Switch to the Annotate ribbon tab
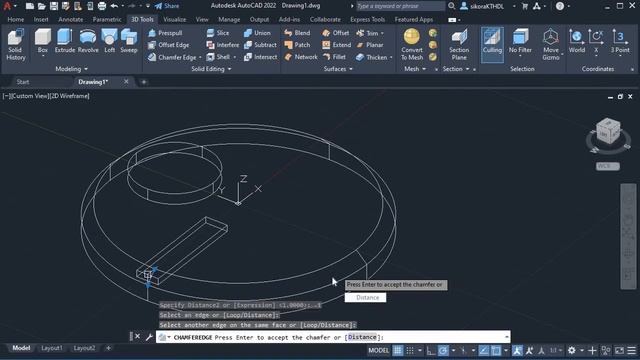640x360 pixels. (x=70, y=19)
